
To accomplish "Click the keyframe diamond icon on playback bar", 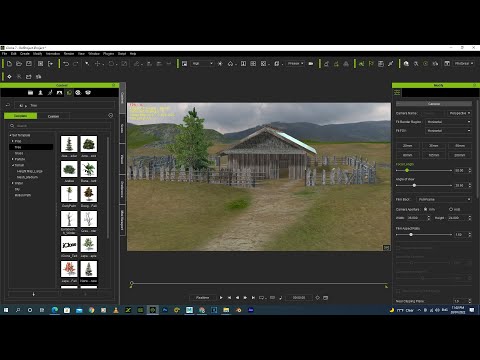I will coord(317,298).
